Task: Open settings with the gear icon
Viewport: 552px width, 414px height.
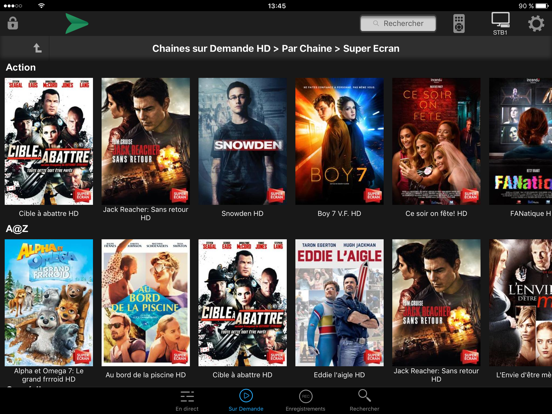Action: click(x=536, y=24)
